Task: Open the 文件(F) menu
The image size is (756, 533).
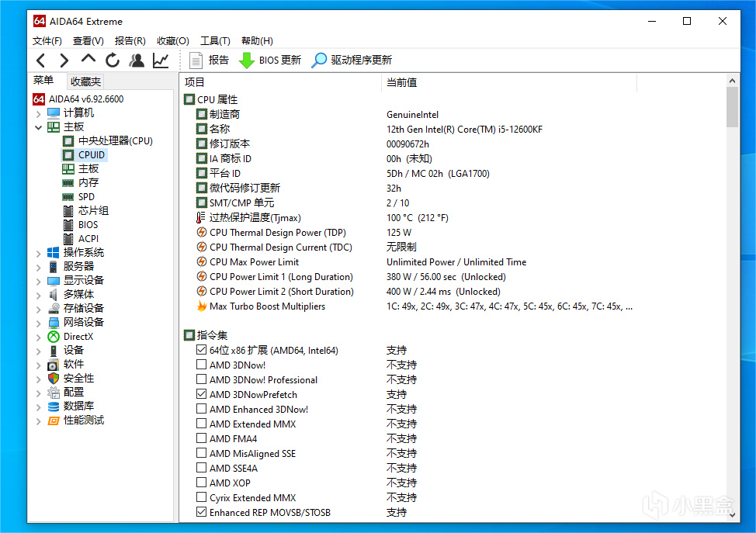Action: point(47,41)
